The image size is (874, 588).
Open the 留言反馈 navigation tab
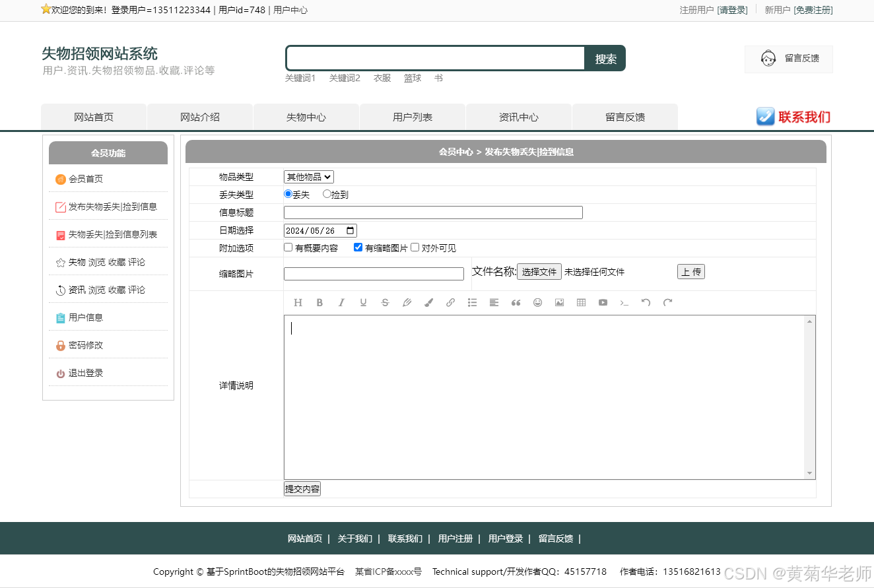click(625, 117)
